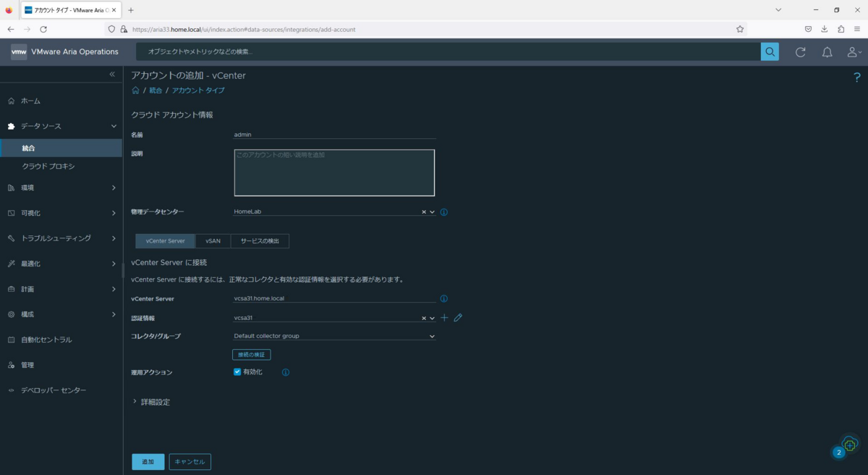This screenshot has height=475, width=868.
Task: Select 統合 in sidebar
Action: (61, 148)
